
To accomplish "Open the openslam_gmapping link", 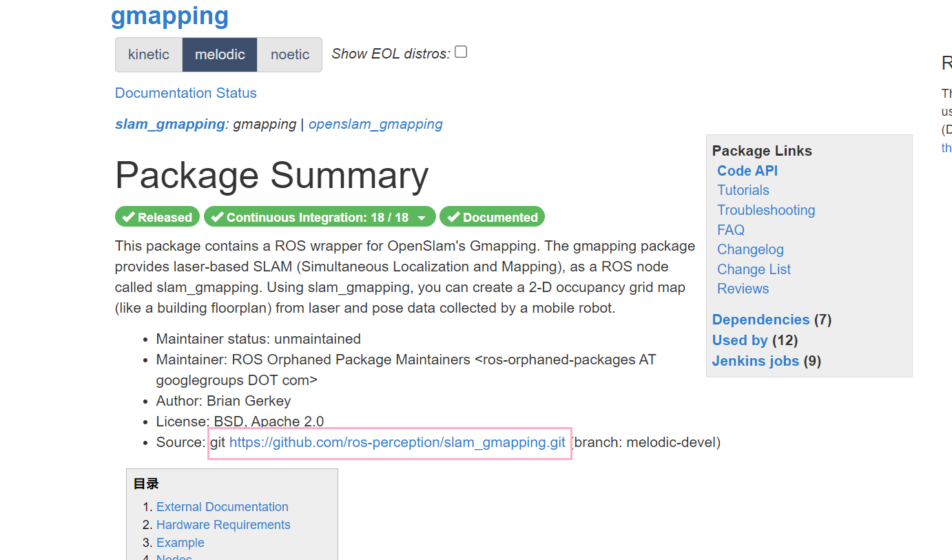I will pos(375,124).
